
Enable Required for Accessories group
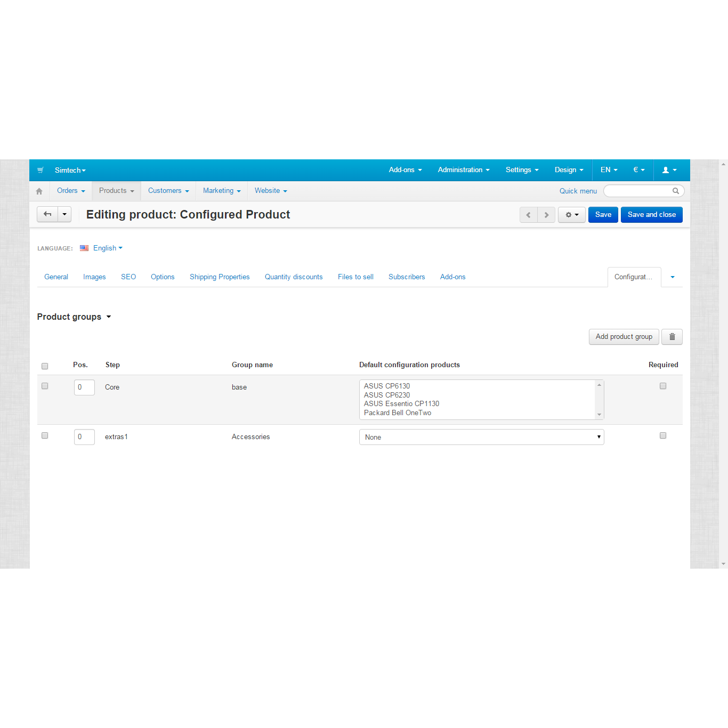click(x=663, y=435)
